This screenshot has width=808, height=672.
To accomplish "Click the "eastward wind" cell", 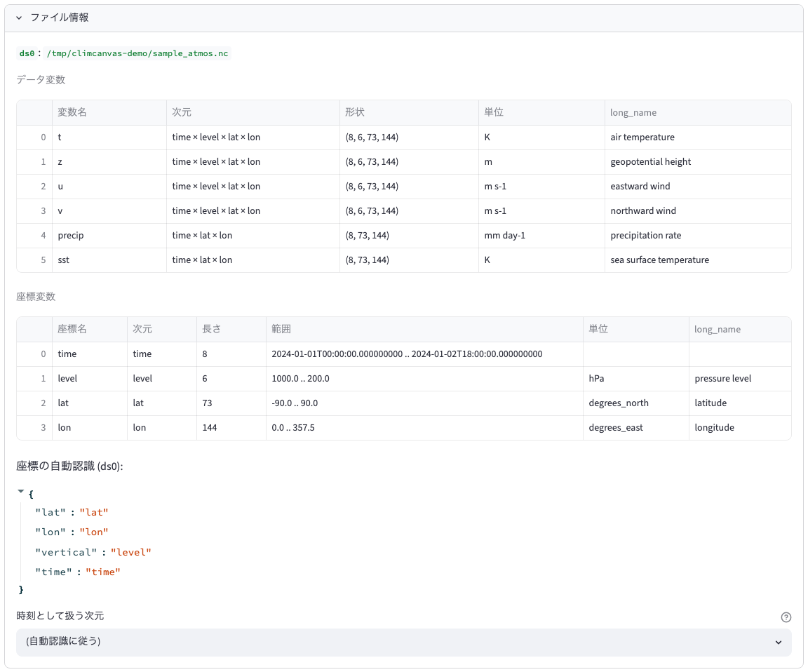I will (698, 187).
